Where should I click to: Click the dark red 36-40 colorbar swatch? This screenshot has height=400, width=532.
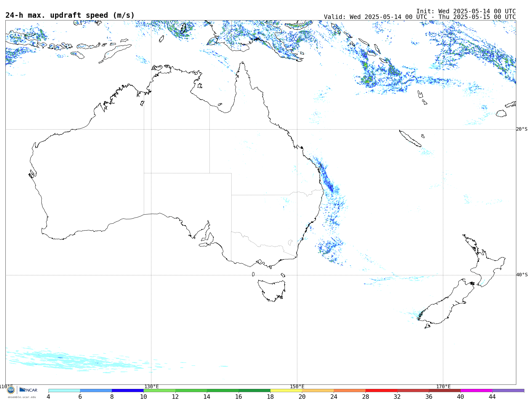[445, 391]
